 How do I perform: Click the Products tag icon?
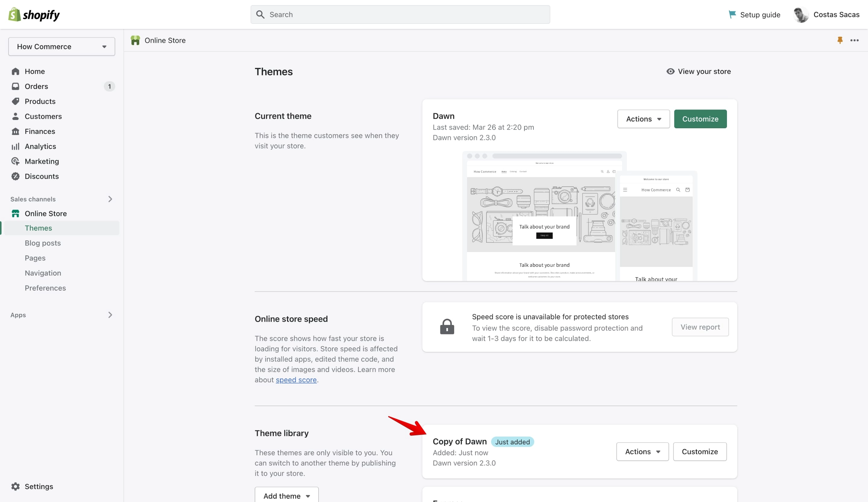[x=15, y=101]
